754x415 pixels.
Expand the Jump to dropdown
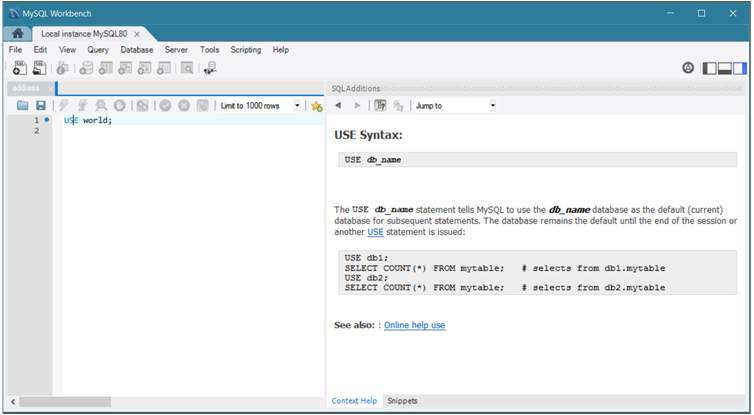coord(492,105)
